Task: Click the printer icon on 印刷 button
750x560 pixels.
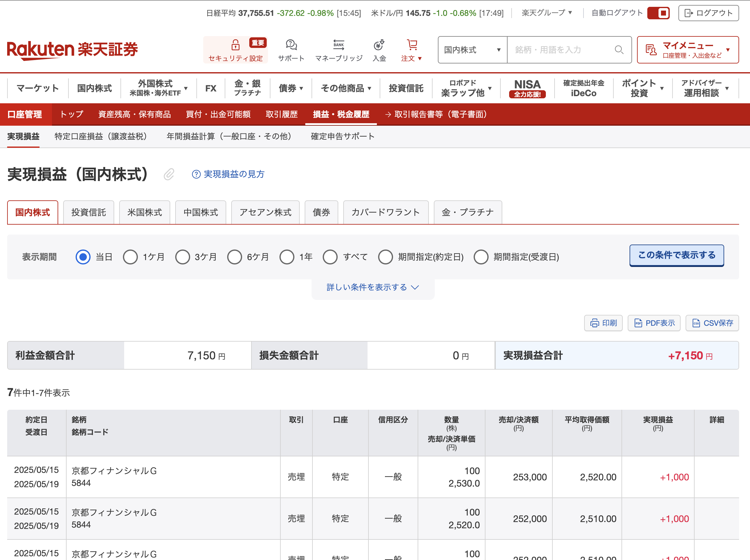Action: coord(595,323)
